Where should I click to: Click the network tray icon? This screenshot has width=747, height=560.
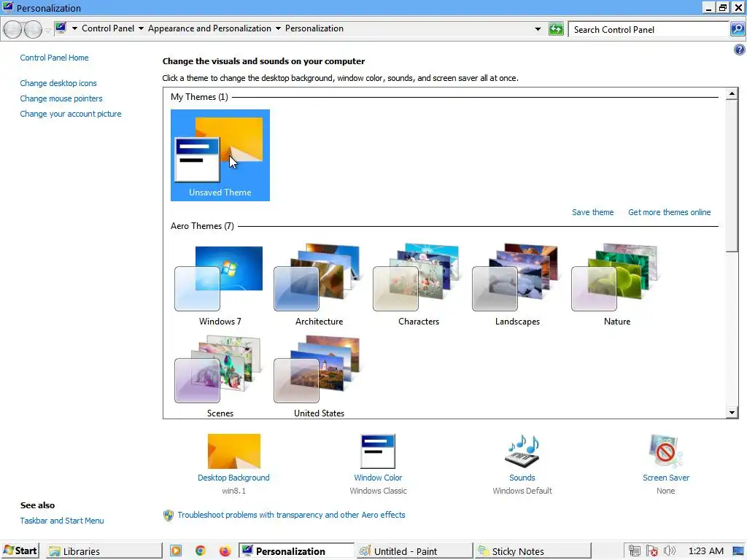click(635, 551)
